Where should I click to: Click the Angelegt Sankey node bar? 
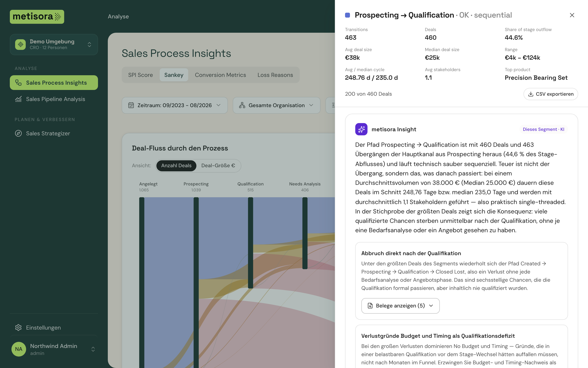click(x=142, y=282)
